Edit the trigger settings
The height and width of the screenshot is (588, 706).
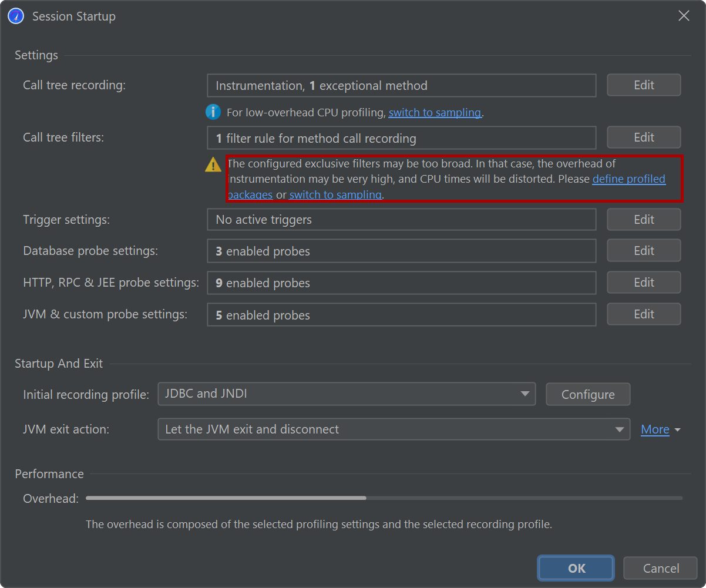pos(643,219)
